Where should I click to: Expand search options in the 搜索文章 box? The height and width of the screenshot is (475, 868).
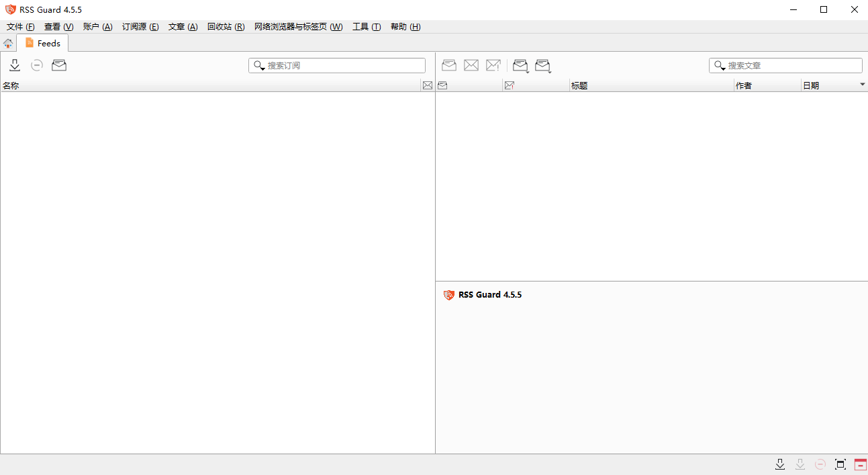[720, 66]
